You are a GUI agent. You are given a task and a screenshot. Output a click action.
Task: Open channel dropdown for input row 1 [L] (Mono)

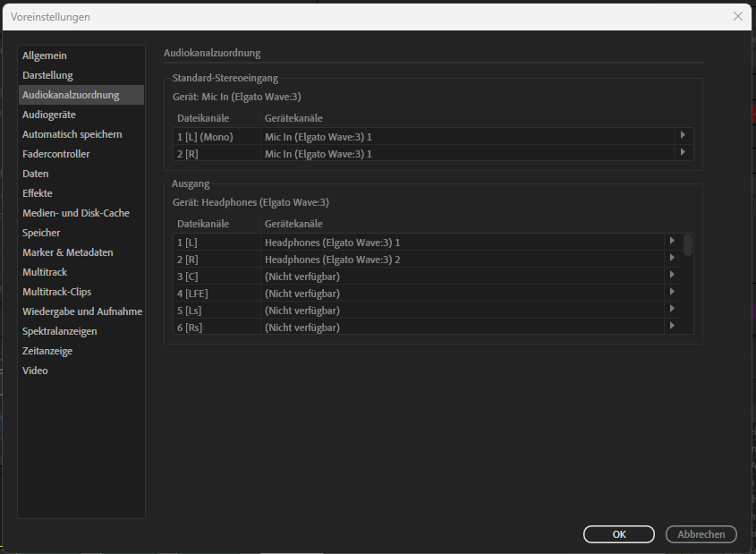coord(682,136)
